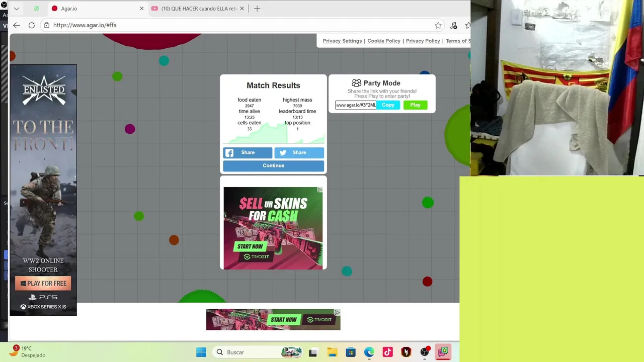Select the party link text field
Image resolution: width=644 pixels, height=362 pixels.
coord(356,105)
